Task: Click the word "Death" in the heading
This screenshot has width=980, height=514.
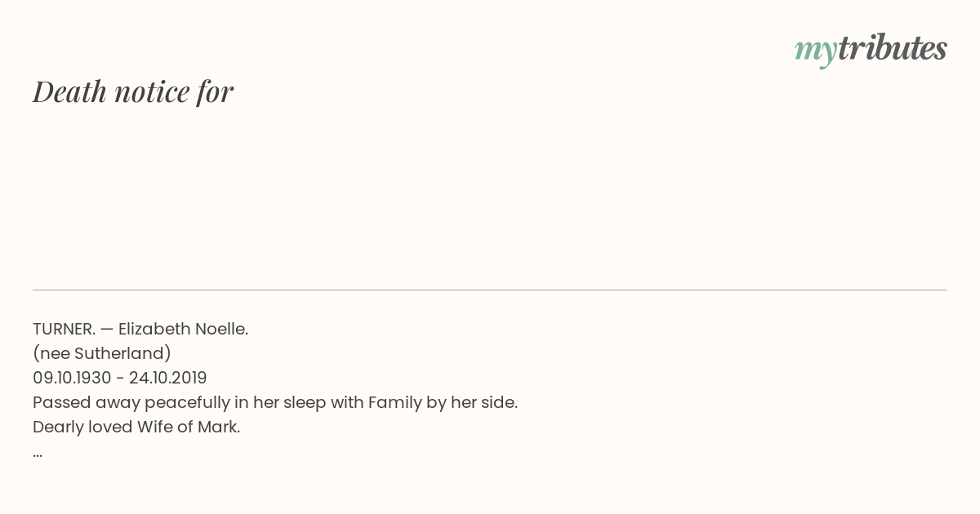Action: pos(69,91)
